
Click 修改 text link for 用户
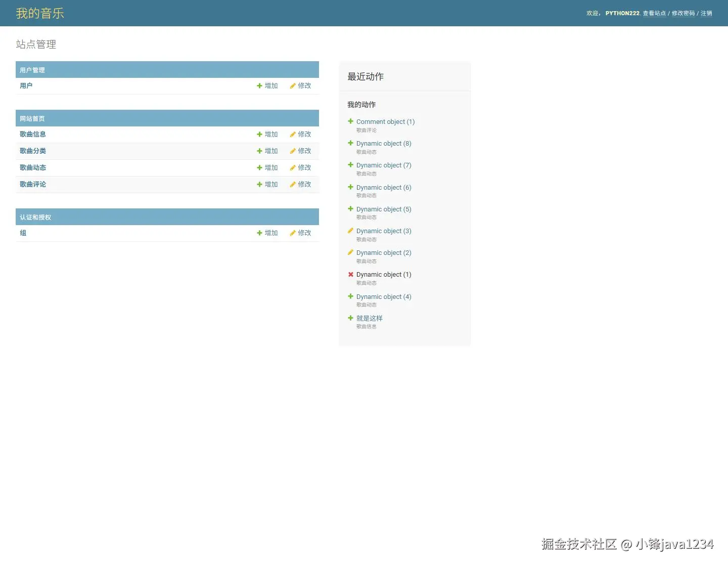[304, 86]
